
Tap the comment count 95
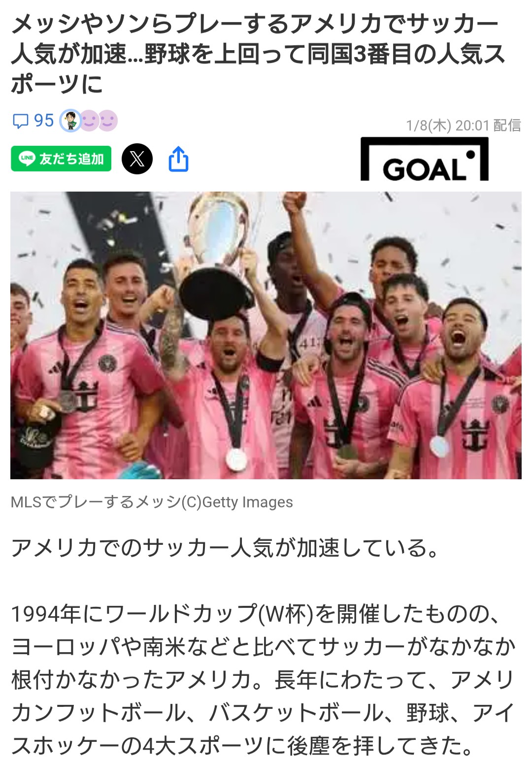click(43, 121)
